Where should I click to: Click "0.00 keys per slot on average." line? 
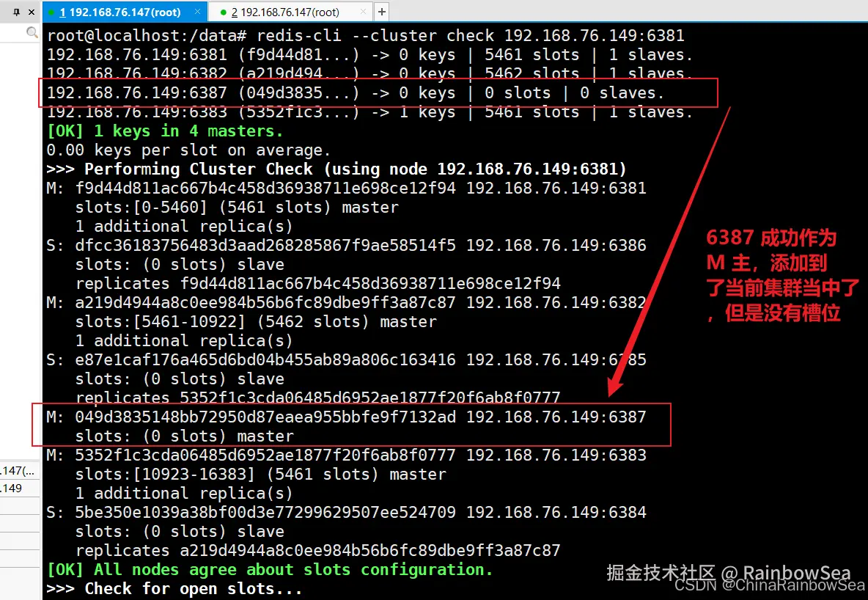click(188, 150)
